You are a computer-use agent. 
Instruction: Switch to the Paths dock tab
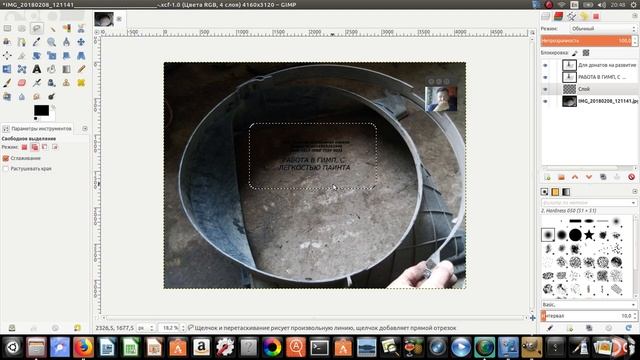[x=571, y=16]
